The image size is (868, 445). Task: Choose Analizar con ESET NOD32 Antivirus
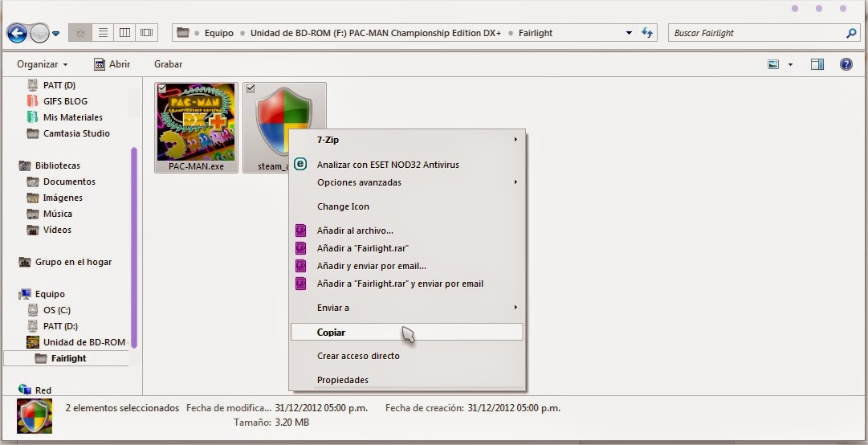[407, 165]
